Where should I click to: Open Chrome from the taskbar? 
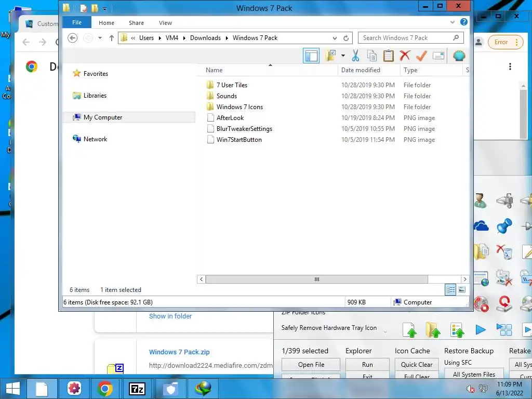pos(105,388)
